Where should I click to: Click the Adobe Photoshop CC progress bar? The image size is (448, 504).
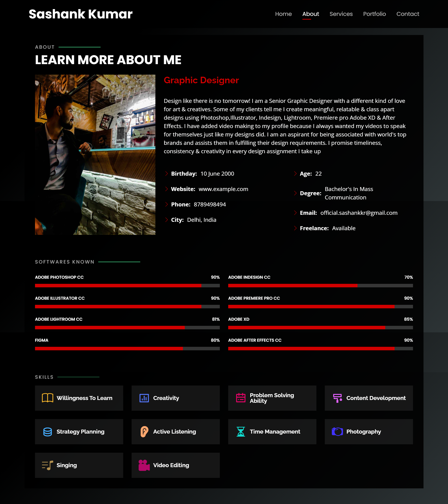coord(127,285)
